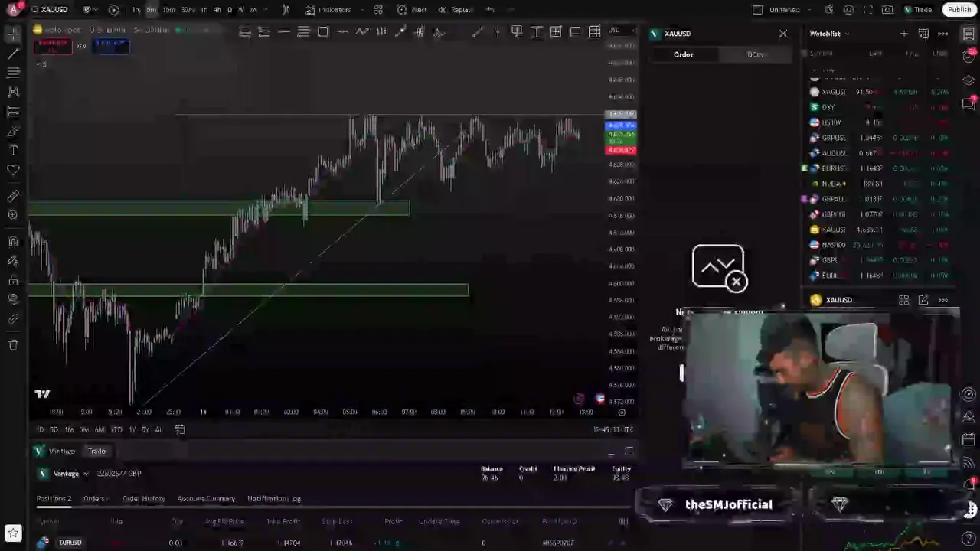The height and width of the screenshot is (551, 980).
Task: Open the Trade tab button in bottom panel
Action: pyautogui.click(x=96, y=452)
